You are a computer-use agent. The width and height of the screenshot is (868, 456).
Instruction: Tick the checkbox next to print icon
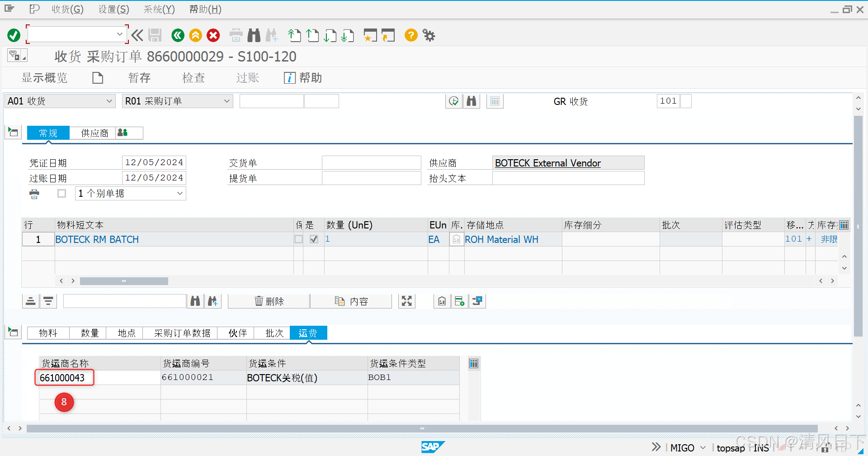pos(62,194)
